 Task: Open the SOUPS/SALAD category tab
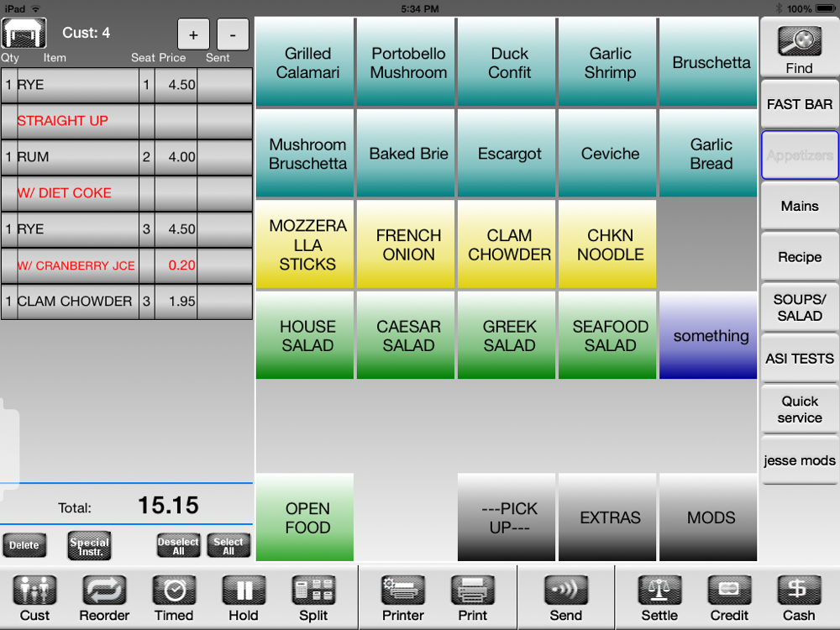coord(800,307)
